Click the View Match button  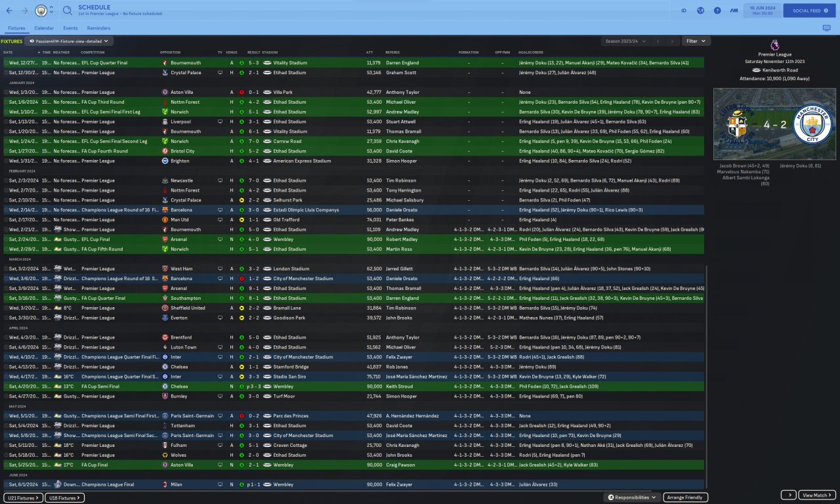[x=818, y=495]
